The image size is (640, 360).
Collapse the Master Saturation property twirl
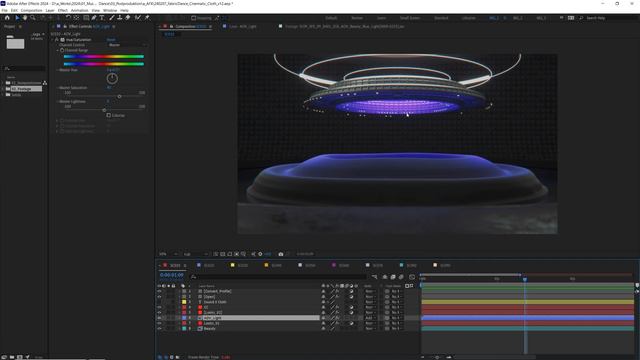[57, 88]
